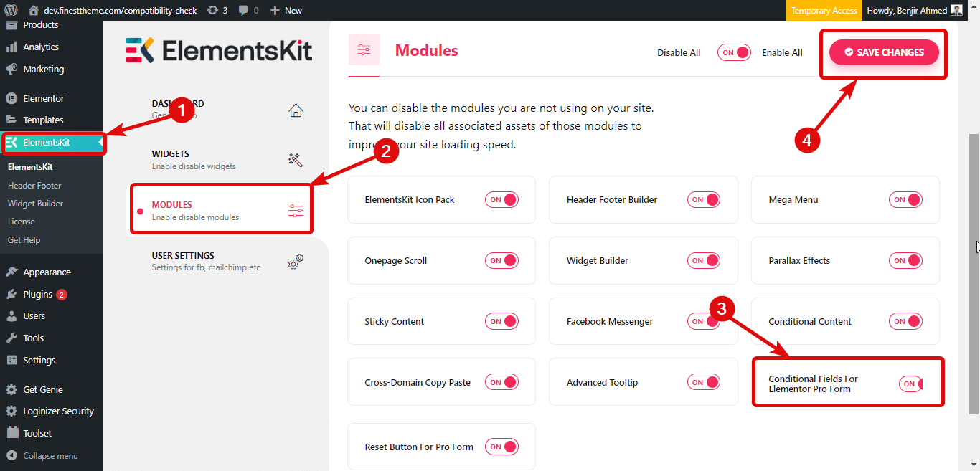Toggle Facebook Messenger module
Image resolution: width=980 pixels, height=471 pixels.
coord(704,322)
